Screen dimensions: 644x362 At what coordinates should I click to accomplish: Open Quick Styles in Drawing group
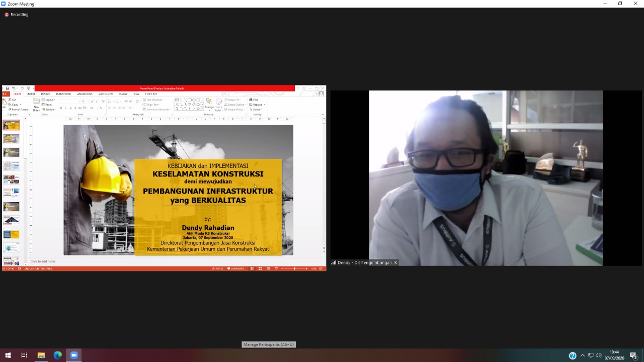pyautogui.click(x=219, y=105)
